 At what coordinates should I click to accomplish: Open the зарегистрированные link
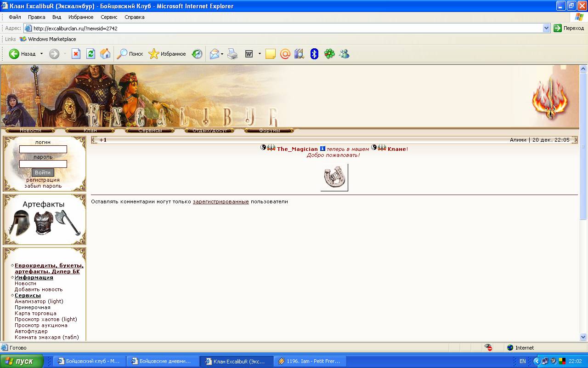click(x=221, y=201)
